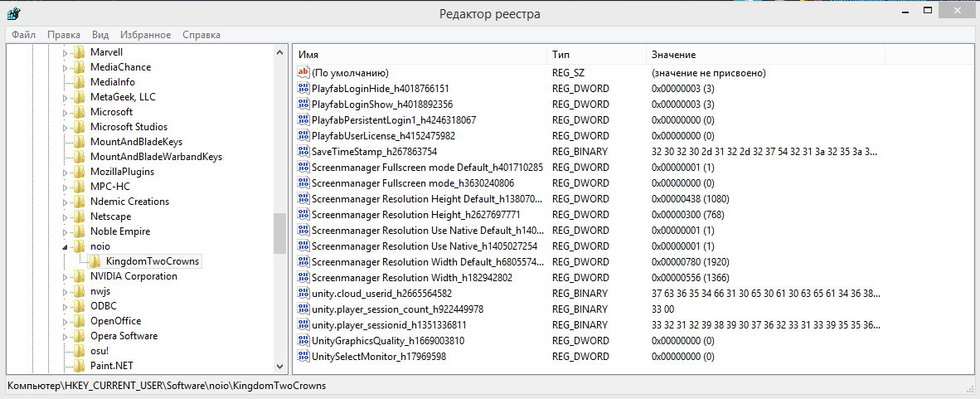The height and width of the screenshot is (399, 980).
Task: Click the DWORD icon of PlayfabLoginShow value
Action: point(303,104)
